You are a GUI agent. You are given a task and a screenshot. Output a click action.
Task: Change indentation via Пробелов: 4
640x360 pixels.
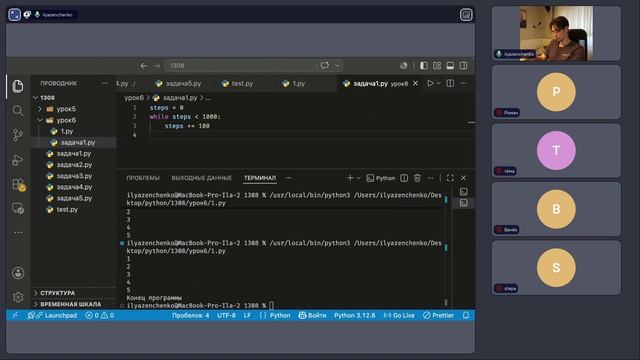pyautogui.click(x=190, y=316)
